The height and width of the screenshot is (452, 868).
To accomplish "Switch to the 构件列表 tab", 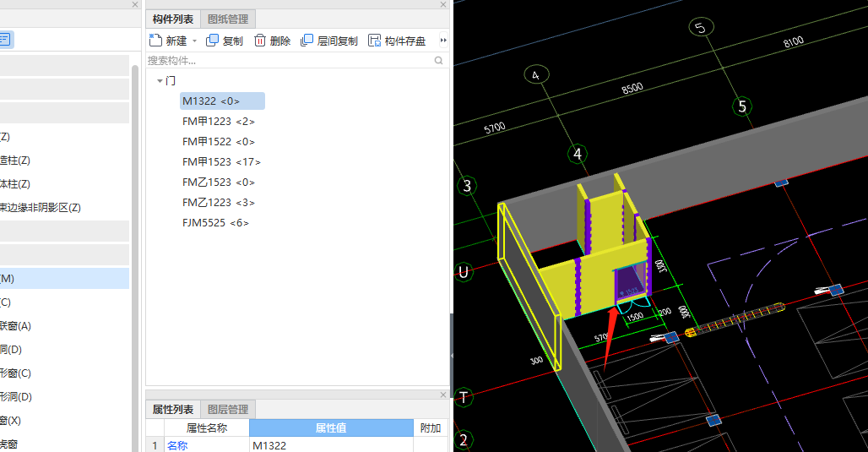I will tap(173, 19).
